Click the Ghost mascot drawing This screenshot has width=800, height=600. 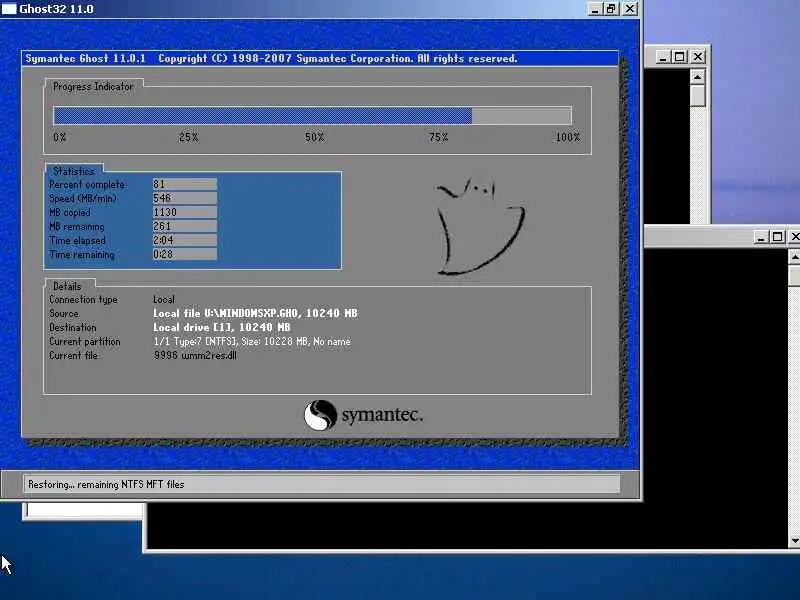tap(480, 227)
